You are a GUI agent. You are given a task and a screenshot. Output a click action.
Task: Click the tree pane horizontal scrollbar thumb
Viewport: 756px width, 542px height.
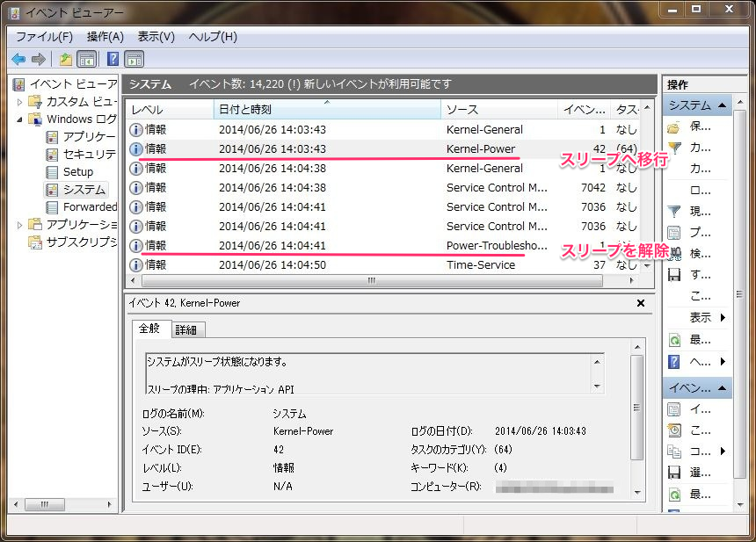point(44,504)
